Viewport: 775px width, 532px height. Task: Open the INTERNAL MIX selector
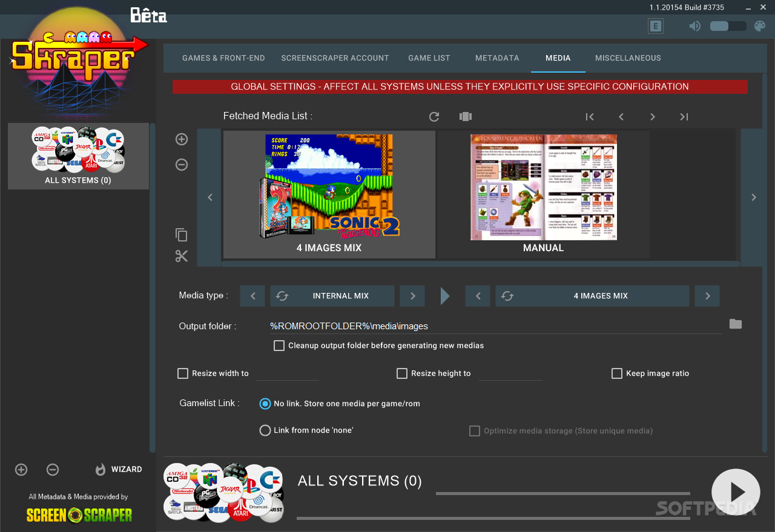(332, 296)
